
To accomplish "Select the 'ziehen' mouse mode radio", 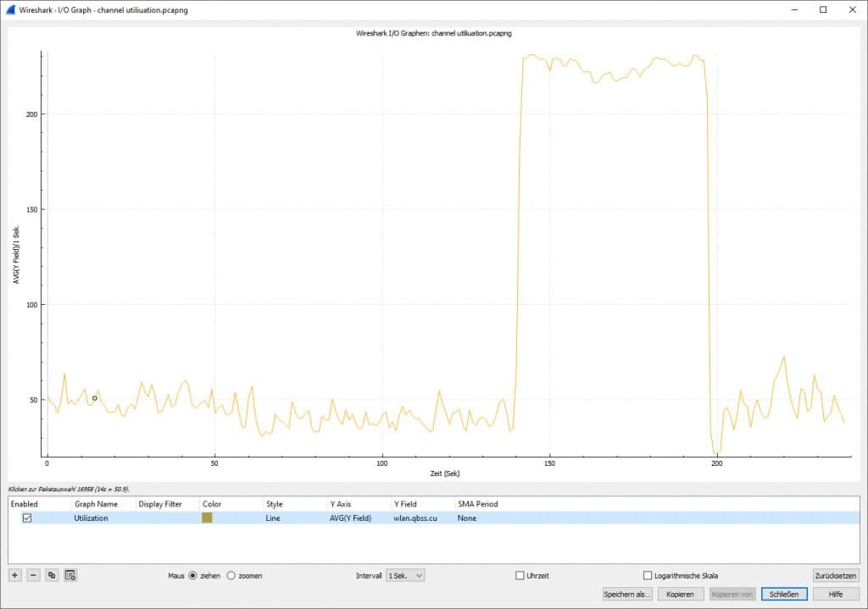I will [192, 576].
